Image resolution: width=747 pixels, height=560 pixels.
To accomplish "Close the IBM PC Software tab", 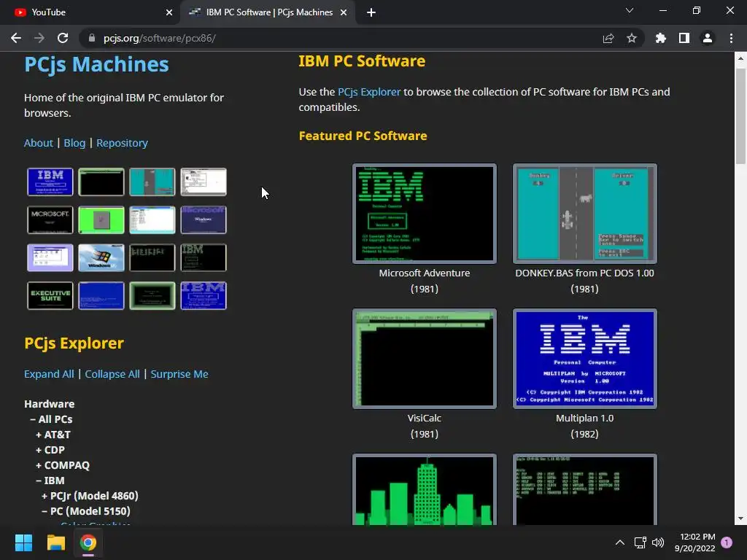I will pyautogui.click(x=344, y=13).
